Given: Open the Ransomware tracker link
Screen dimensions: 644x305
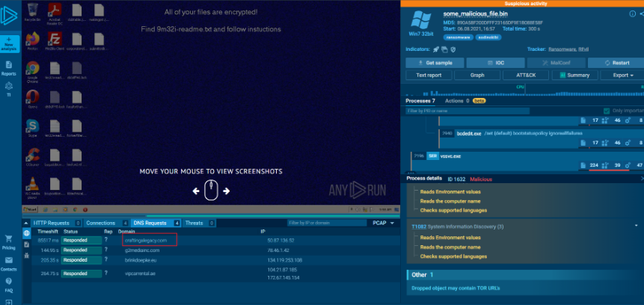Looking at the screenshot, I should 562,49.
